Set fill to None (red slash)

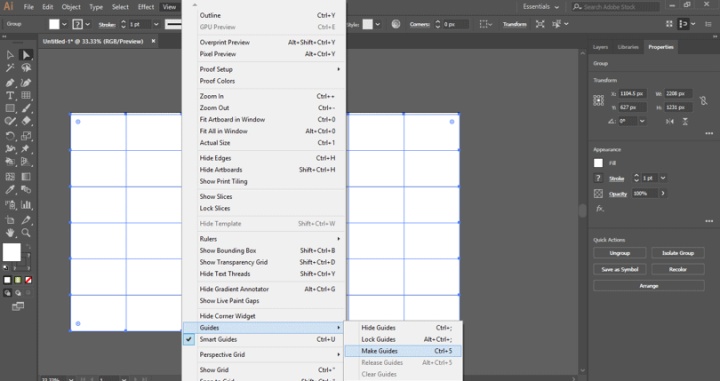[x=28, y=280]
